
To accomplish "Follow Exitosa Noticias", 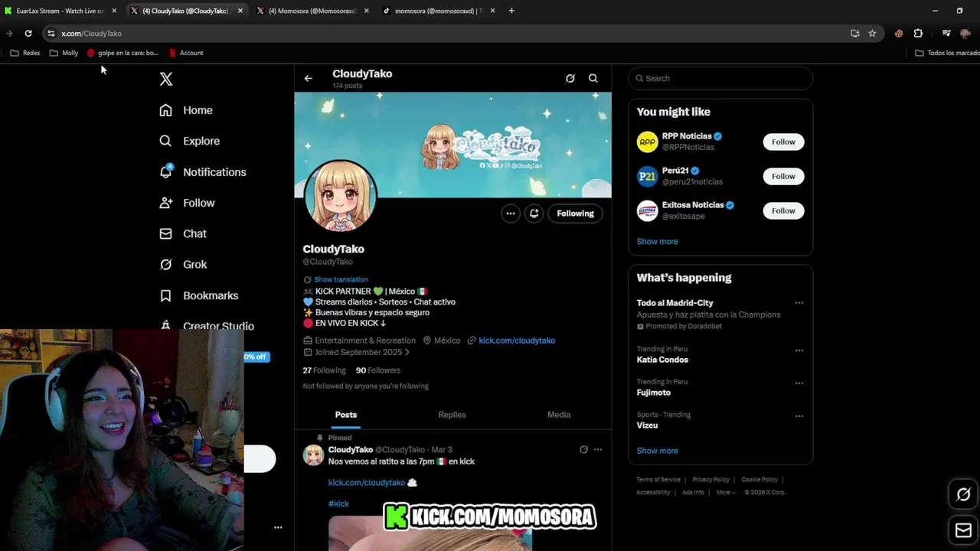I will (783, 210).
